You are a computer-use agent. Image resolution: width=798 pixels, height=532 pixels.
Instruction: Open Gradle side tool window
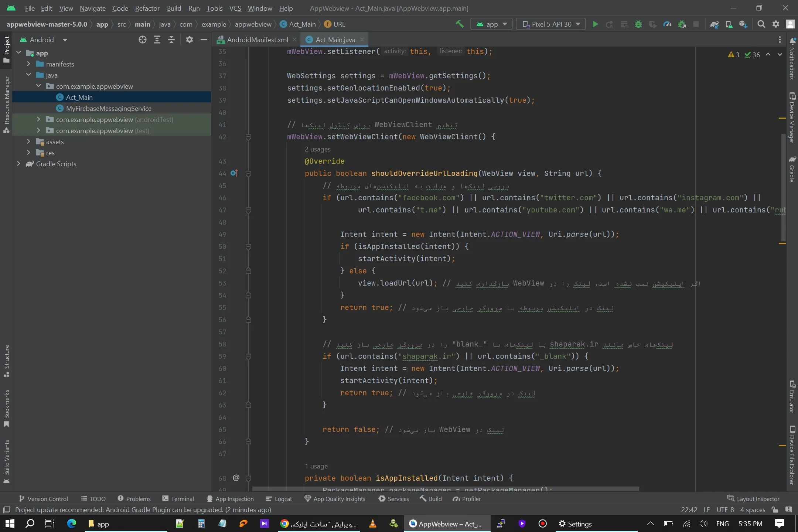[792, 169]
